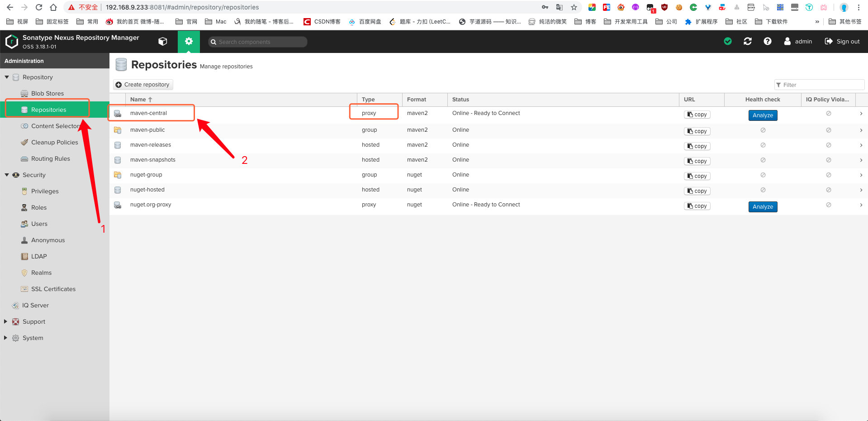Click browser back arrow
This screenshot has width=868, height=421.
point(10,7)
